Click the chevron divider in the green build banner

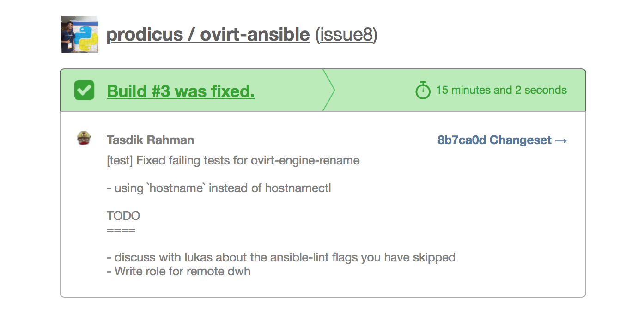328,90
